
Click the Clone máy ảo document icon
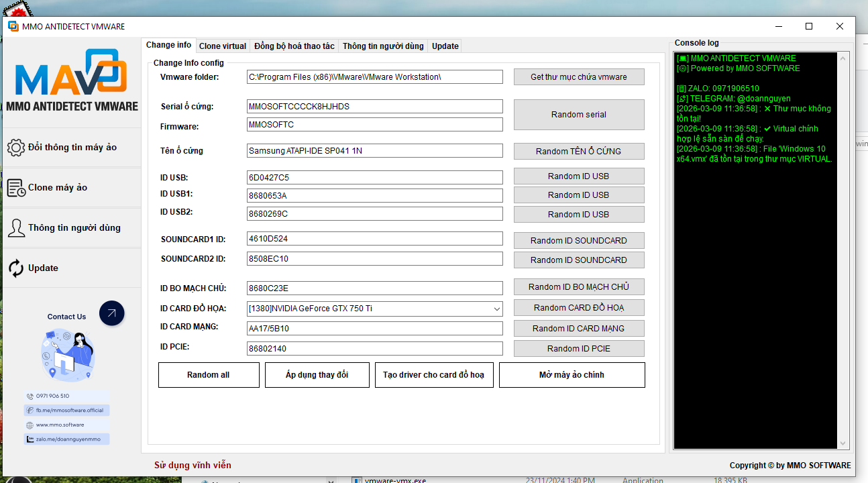[16, 187]
